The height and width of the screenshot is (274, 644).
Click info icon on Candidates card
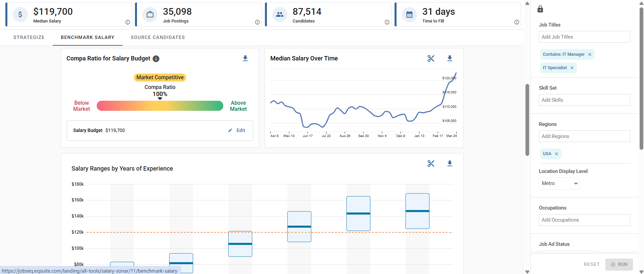tap(387, 22)
